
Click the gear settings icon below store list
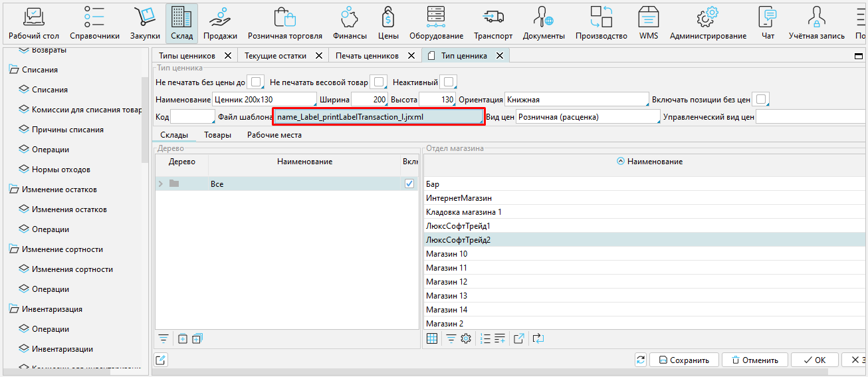(466, 338)
